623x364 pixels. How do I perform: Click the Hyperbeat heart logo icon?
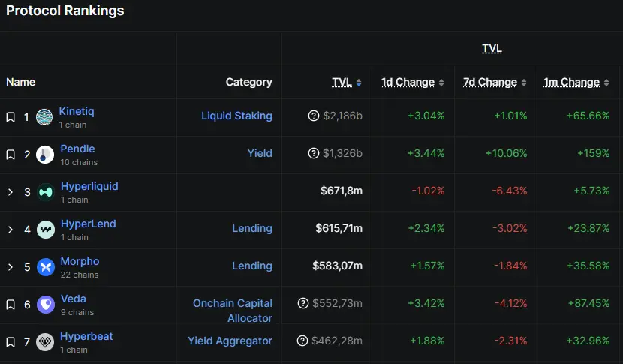pyautogui.click(x=46, y=342)
